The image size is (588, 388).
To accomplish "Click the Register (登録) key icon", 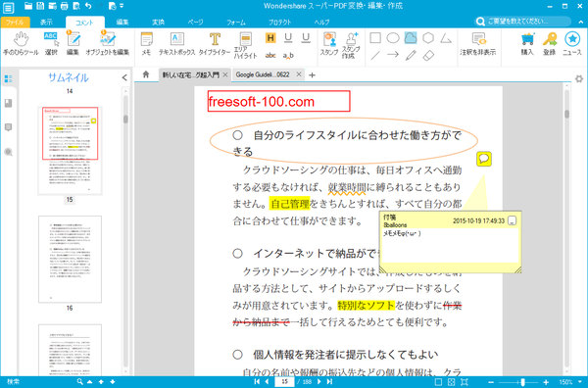I will pos(550,44).
